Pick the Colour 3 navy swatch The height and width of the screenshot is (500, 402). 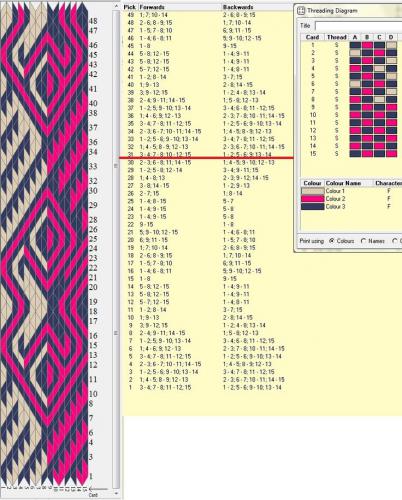point(312,207)
